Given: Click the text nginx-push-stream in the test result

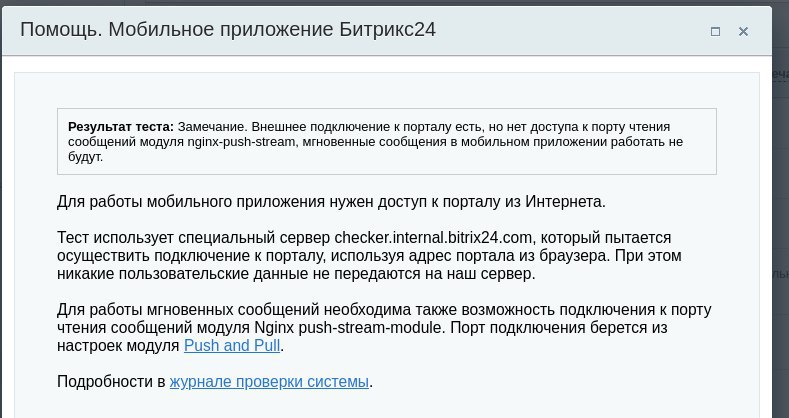Looking at the screenshot, I should tap(241, 142).
